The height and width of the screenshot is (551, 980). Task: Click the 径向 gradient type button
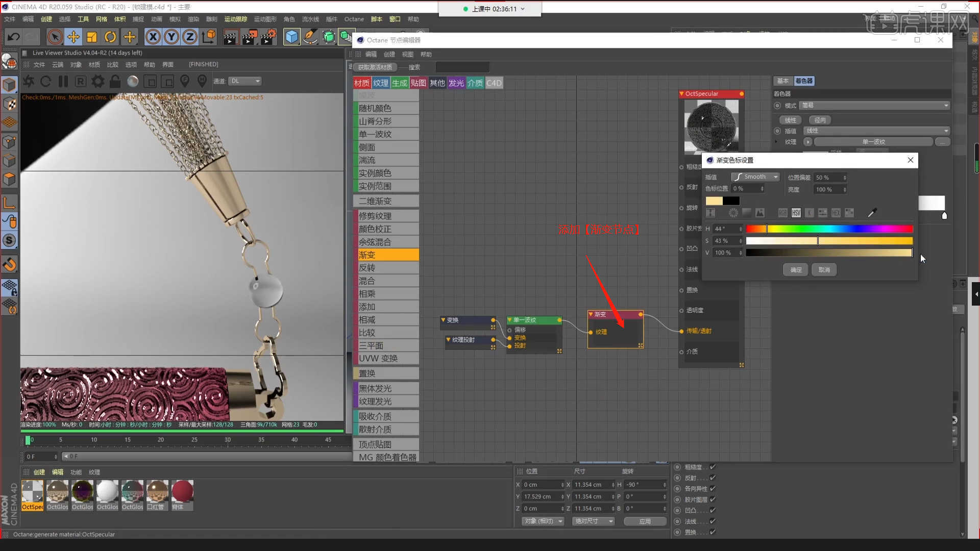click(x=820, y=120)
